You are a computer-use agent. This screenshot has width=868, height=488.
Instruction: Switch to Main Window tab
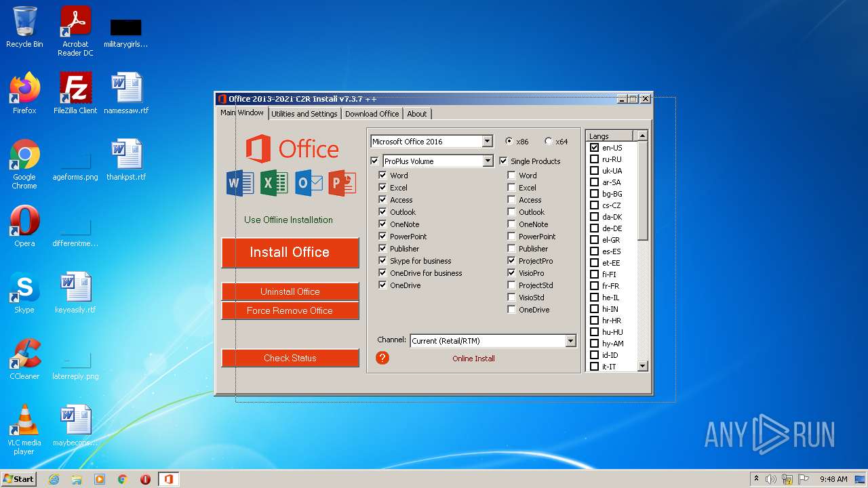242,113
